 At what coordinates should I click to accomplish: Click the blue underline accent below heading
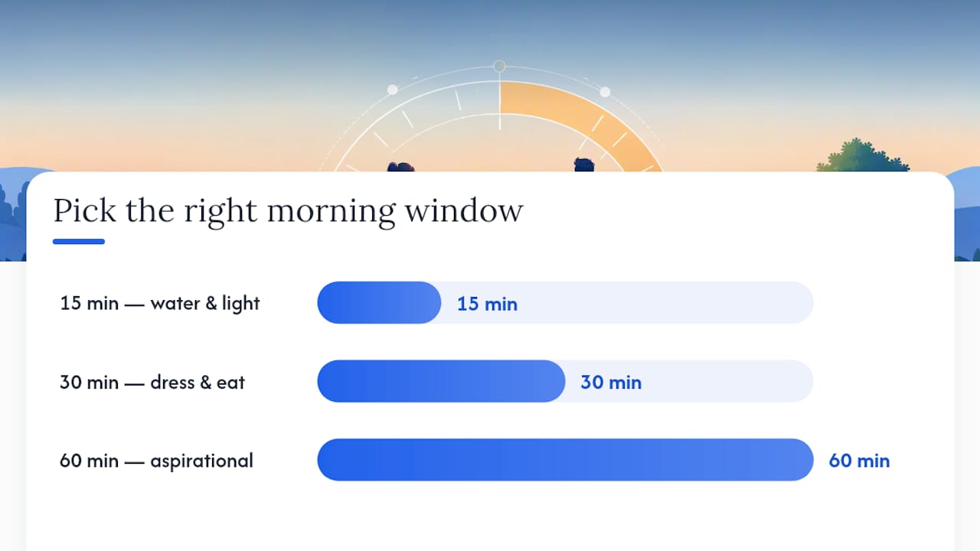pyautogui.click(x=79, y=242)
